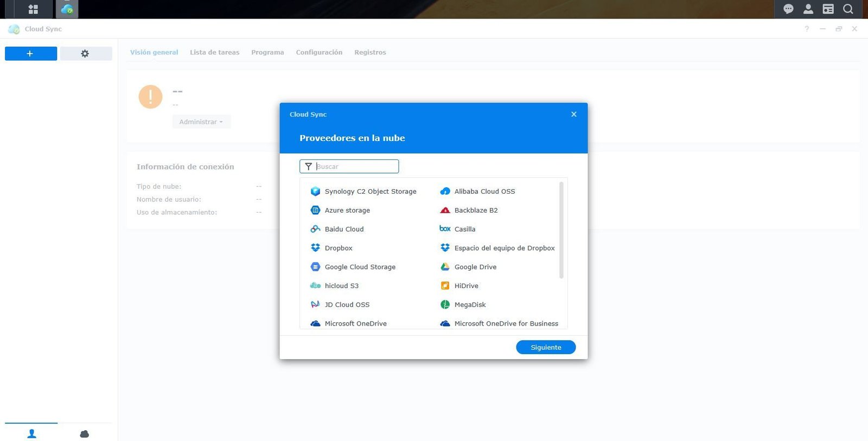Focus the Buscar search field
Viewport: 868px width, 441px height.
pos(349,167)
